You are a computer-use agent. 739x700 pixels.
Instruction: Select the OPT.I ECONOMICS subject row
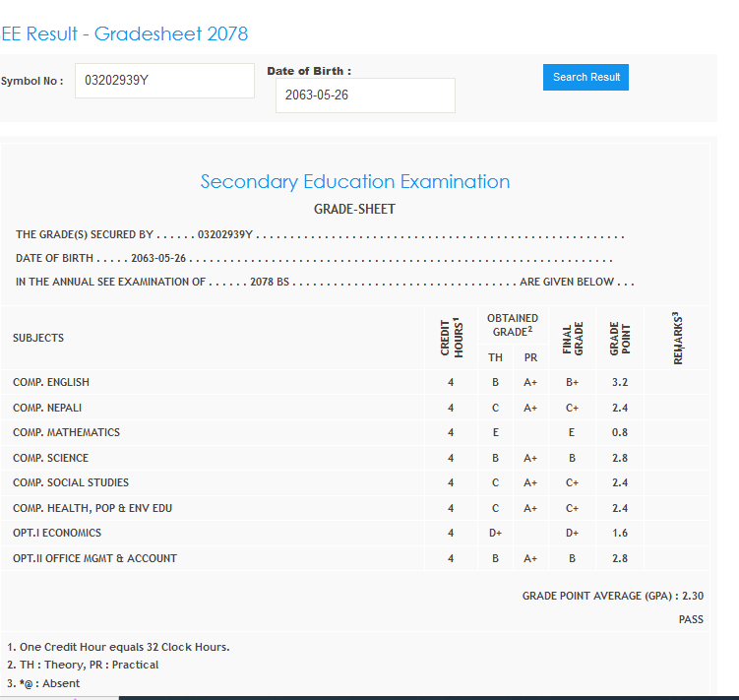click(57, 533)
